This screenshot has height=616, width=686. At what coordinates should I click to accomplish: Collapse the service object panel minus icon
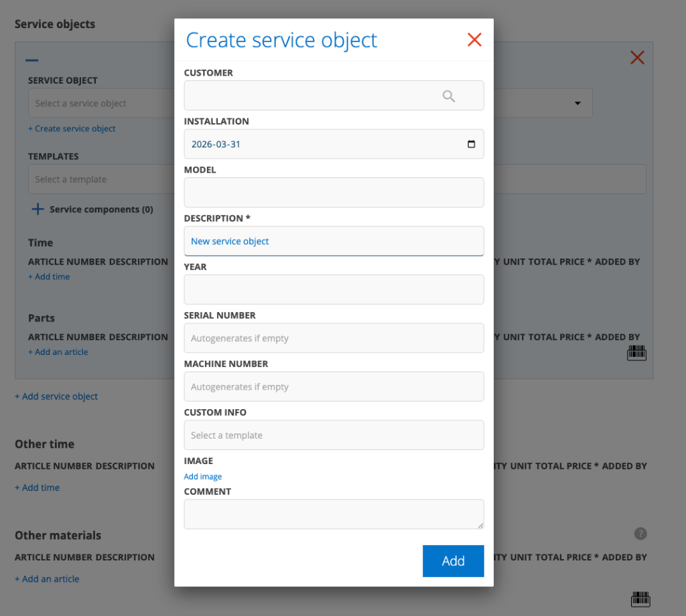(x=32, y=60)
